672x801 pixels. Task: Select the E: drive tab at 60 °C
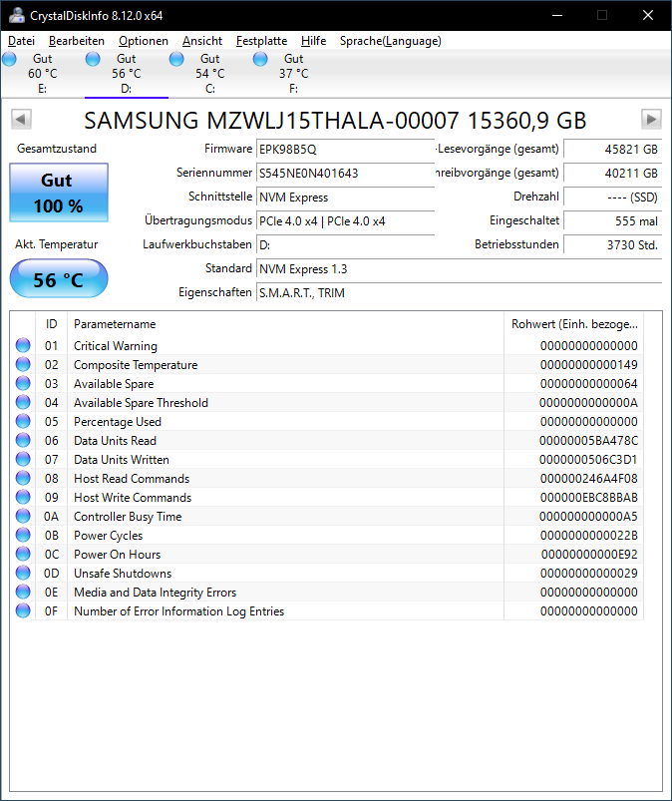click(x=43, y=74)
